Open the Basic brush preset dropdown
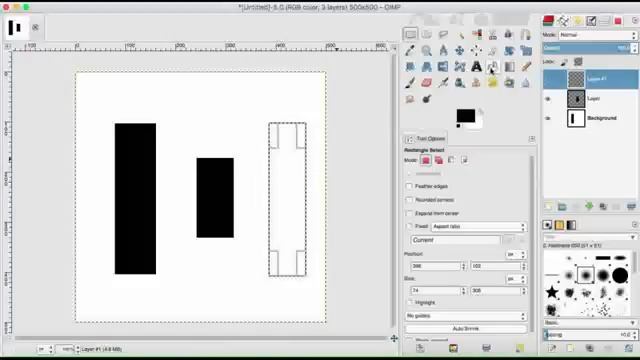Image resolution: width=640 pixels, height=360 pixels. 590,322
